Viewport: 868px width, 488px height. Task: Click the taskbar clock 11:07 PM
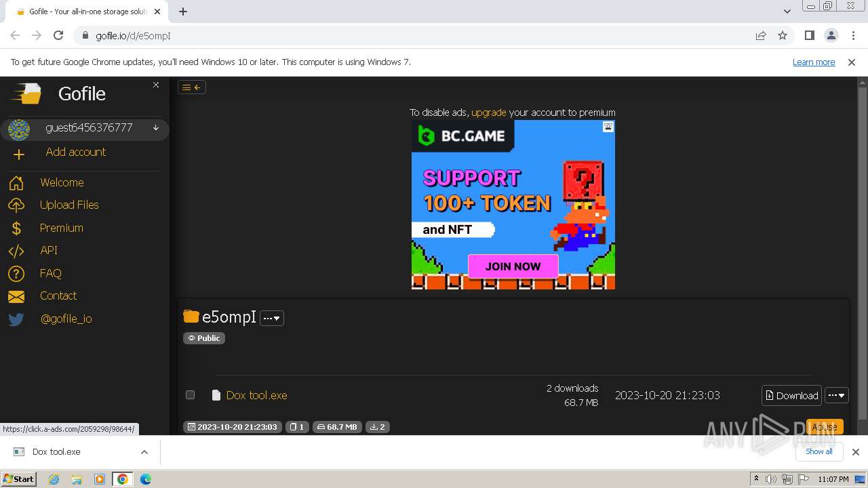(x=833, y=479)
